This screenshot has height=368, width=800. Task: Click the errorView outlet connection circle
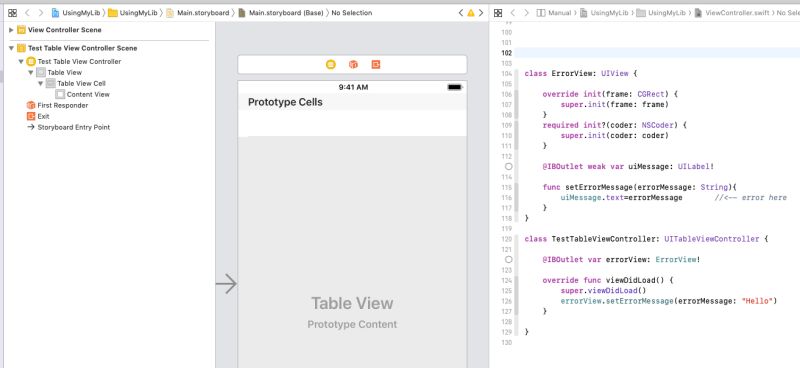click(508, 259)
